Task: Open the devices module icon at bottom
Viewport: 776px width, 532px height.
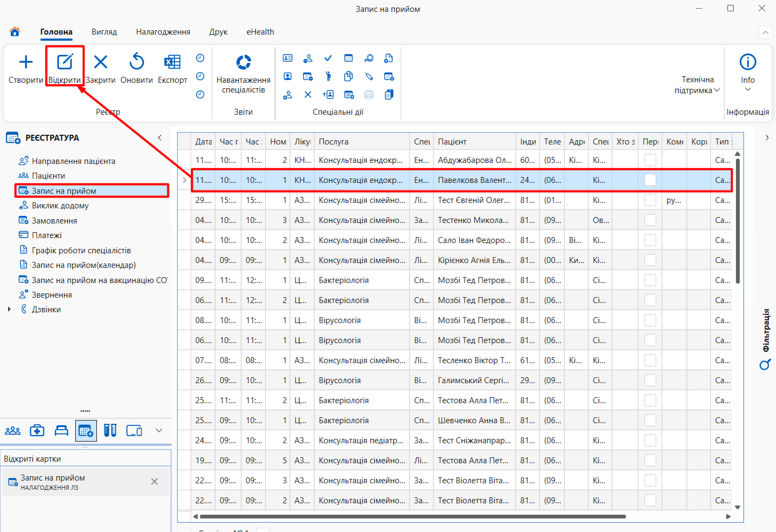Action: point(134,431)
